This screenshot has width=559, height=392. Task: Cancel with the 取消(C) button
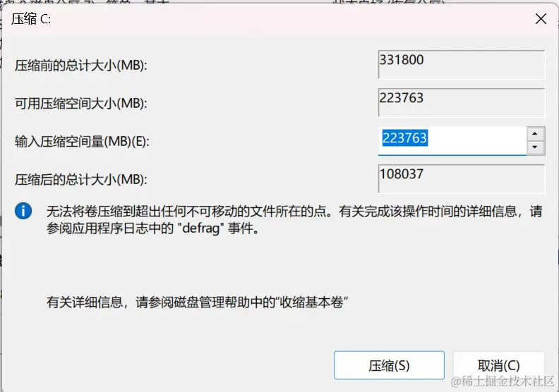pyautogui.click(x=499, y=365)
